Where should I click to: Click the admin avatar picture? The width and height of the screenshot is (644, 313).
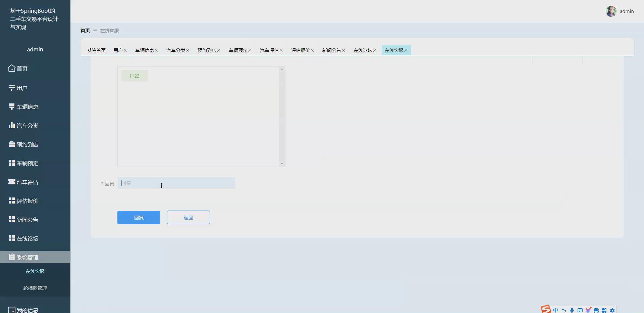[611, 11]
